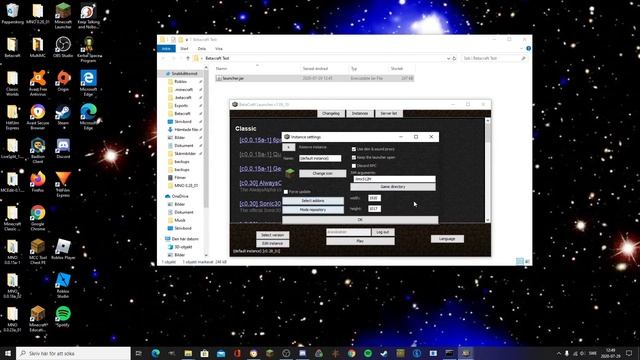The height and width of the screenshot is (360, 640).
Task: Open File Explorer from the taskbar
Action: pyautogui.click(x=188, y=353)
